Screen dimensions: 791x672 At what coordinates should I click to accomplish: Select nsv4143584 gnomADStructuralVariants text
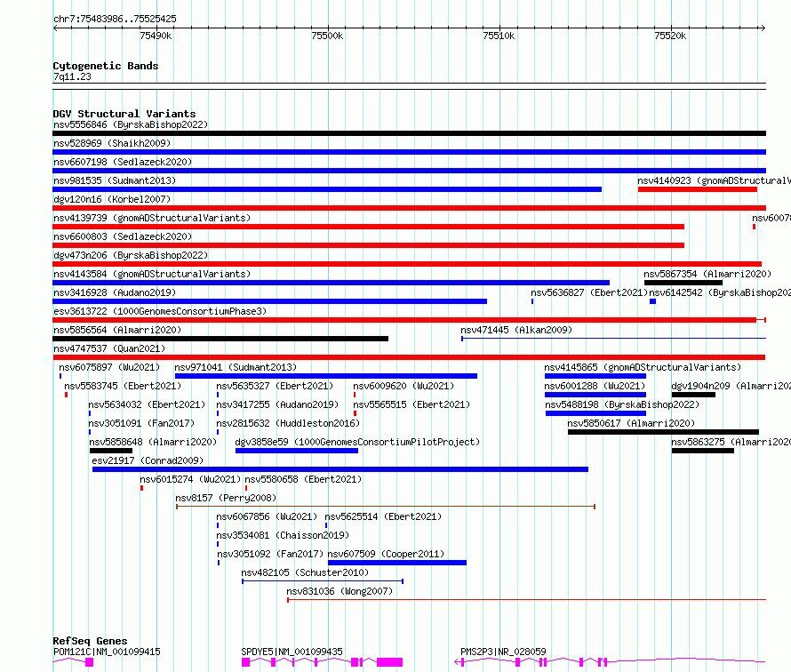click(152, 274)
